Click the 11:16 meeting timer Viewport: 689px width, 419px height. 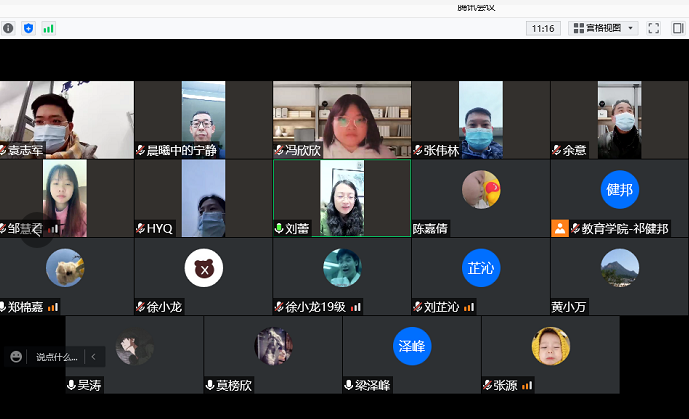(544, 28)
